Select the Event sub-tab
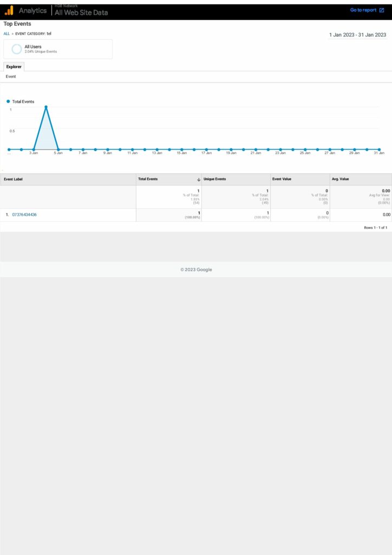The width and height of the screenshot is (392, 555). click(x=11, y=77)
